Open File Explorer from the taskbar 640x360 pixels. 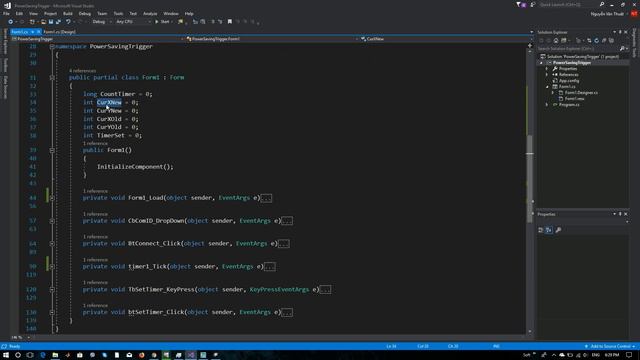click(55, 355)
